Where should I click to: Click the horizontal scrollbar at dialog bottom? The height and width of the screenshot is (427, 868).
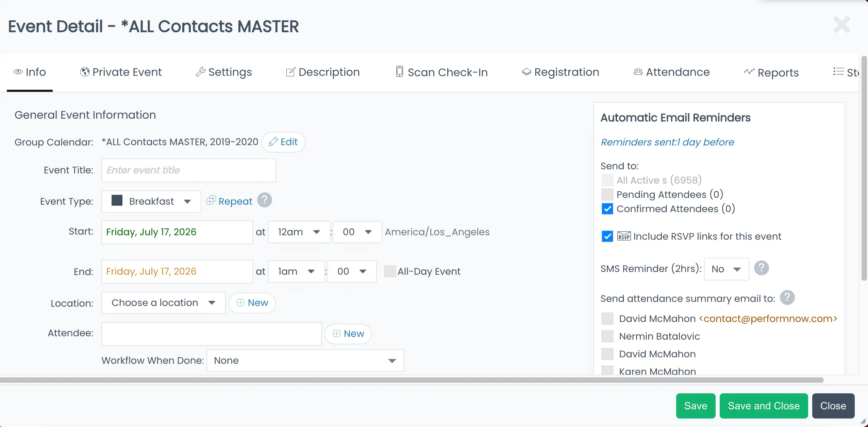coord(412,380)
